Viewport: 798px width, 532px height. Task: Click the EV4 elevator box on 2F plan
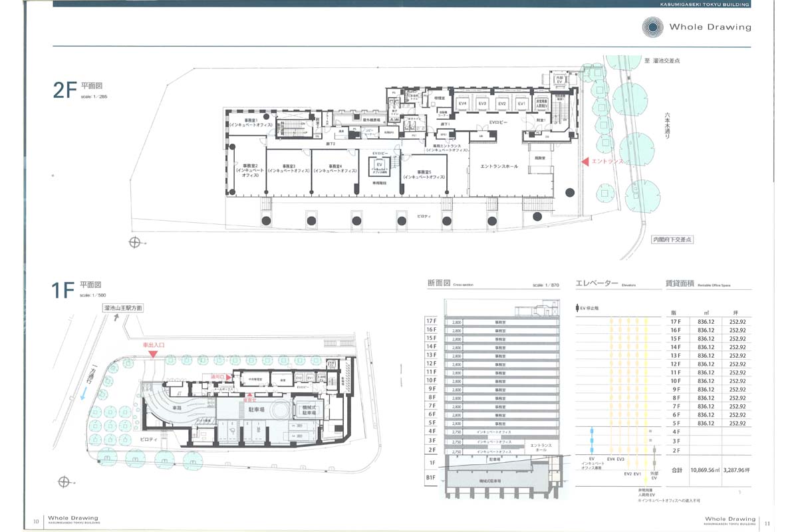pos(463,105)
